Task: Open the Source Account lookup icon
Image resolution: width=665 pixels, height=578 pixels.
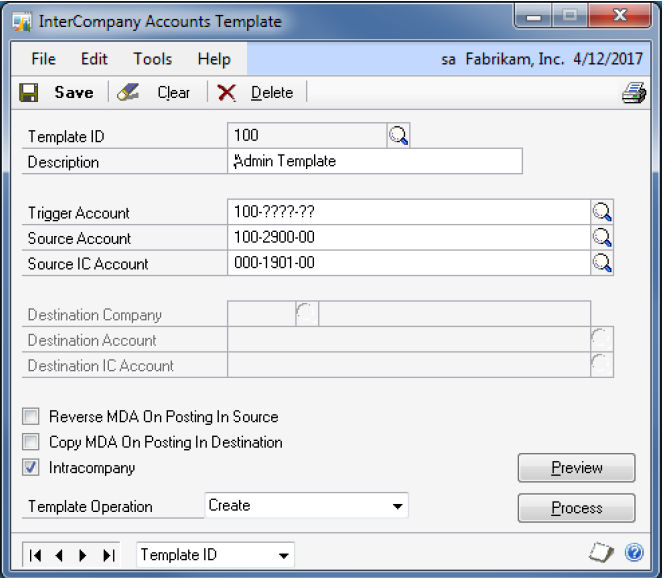Action: coord(601,238)
